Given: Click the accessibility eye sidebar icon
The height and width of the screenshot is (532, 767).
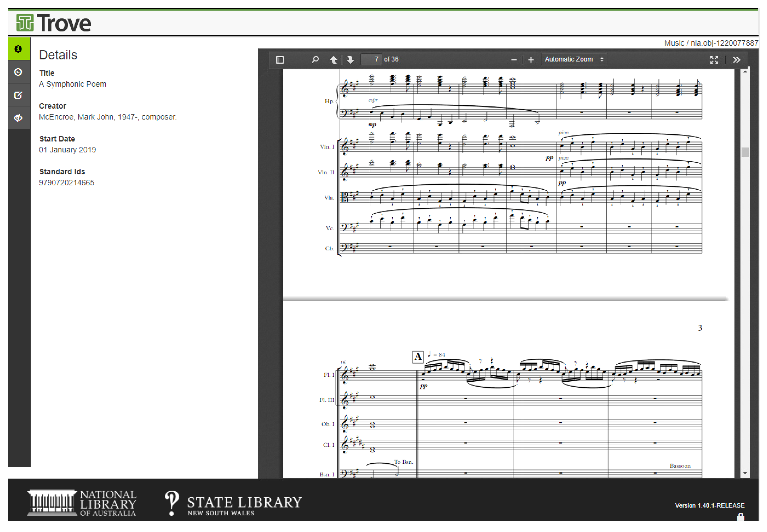Looking at the screenshot, I should point(18,118).
